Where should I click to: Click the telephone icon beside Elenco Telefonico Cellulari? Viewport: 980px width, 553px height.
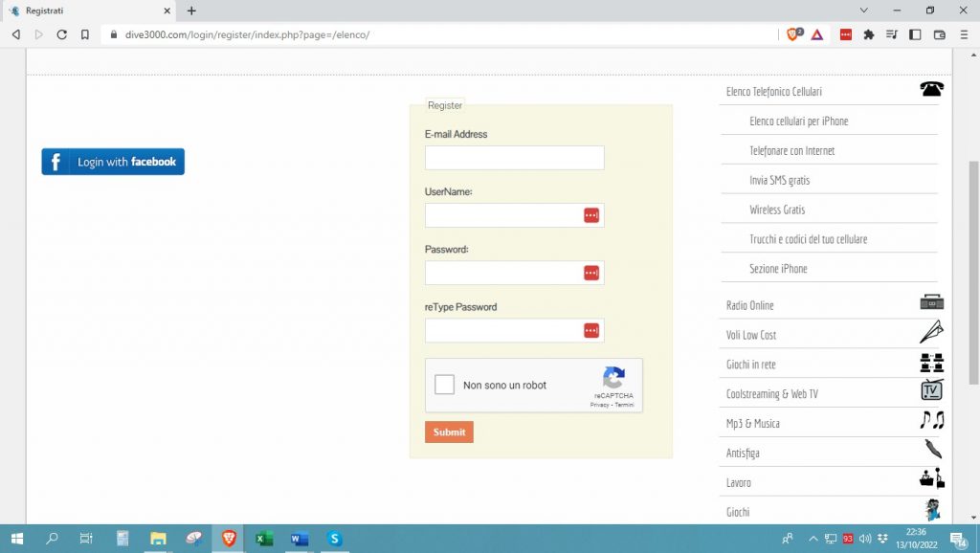[x=931, y=89]
